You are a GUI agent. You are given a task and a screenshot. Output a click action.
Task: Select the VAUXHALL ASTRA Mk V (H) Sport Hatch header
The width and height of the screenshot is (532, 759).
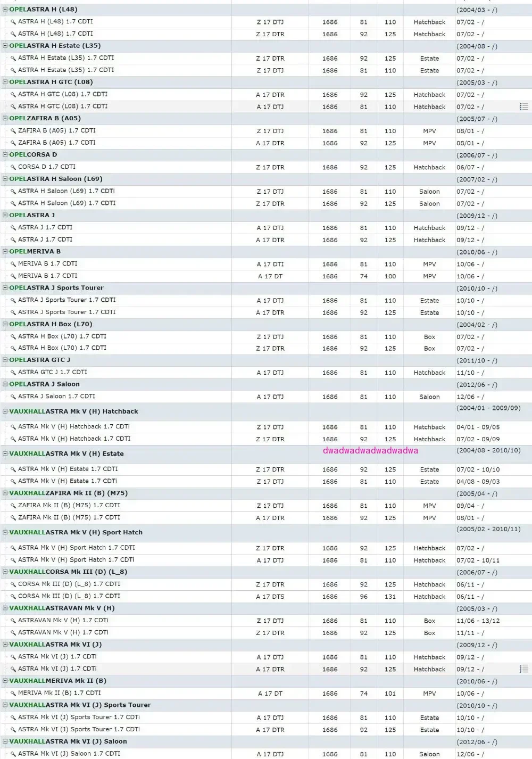click(76, 532)
